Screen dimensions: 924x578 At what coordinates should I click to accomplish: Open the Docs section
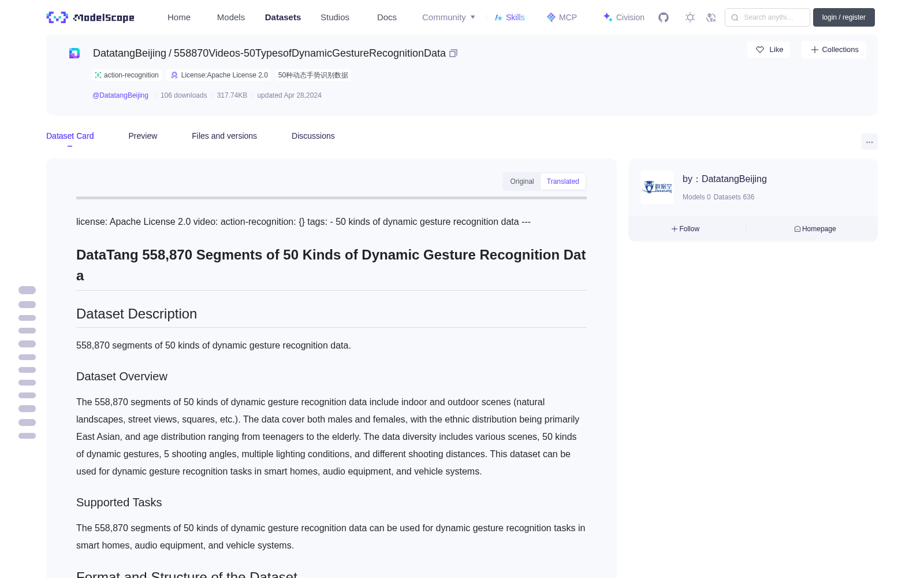(x=387, y=17)
